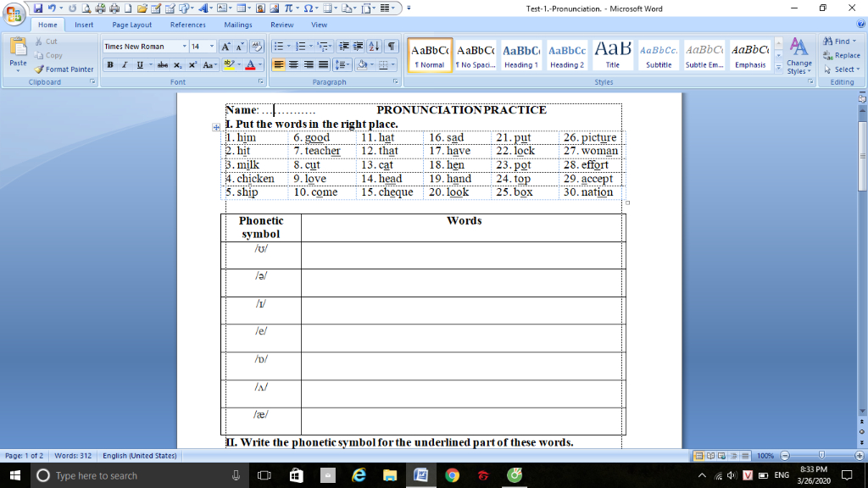This screenshot has height=488, width=868.
Task: Open the Font dialog launcher
Action: pos(260,81)
